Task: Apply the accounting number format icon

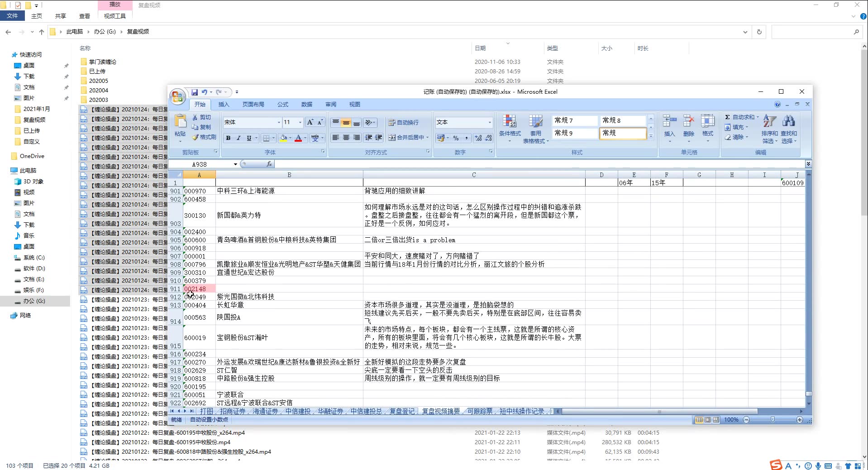Action: [x=440, y=138]
